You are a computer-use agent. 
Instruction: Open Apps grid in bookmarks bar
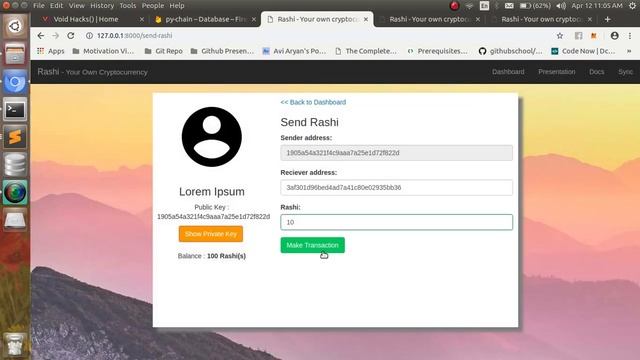click(x=51, y=51)
